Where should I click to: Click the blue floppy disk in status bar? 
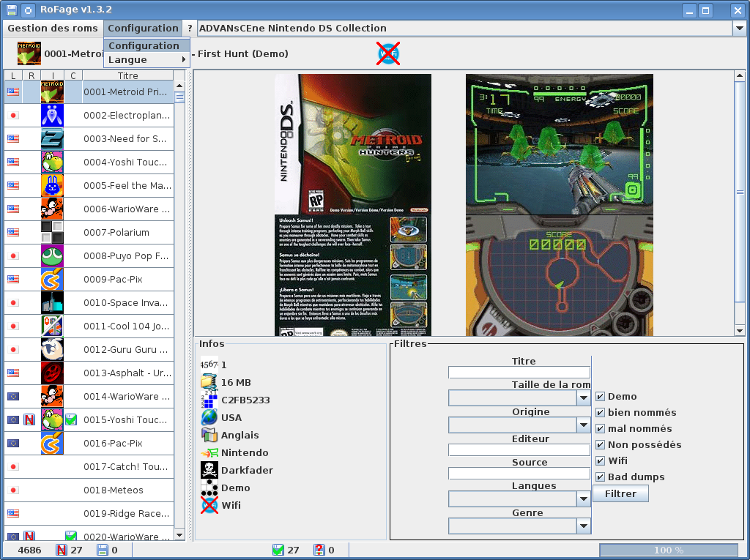pos(103,550)
